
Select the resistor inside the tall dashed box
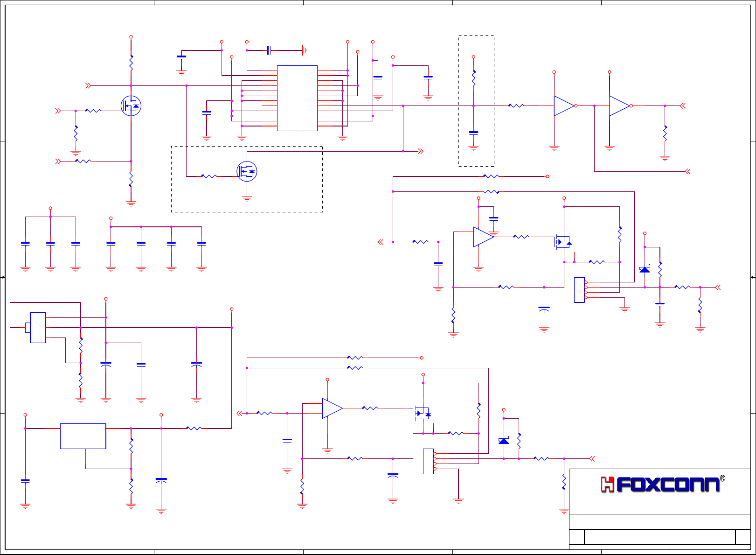click(473, 78)
